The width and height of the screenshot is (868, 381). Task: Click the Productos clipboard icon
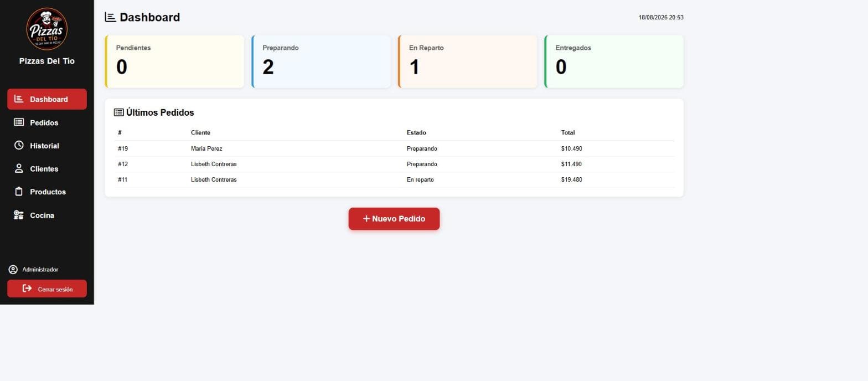click(19, 192)
